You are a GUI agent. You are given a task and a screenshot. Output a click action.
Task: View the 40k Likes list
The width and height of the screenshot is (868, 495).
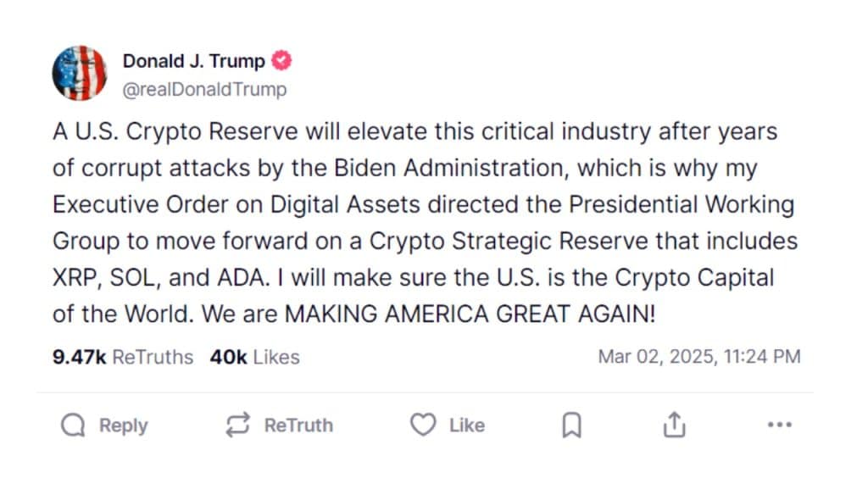254,357
